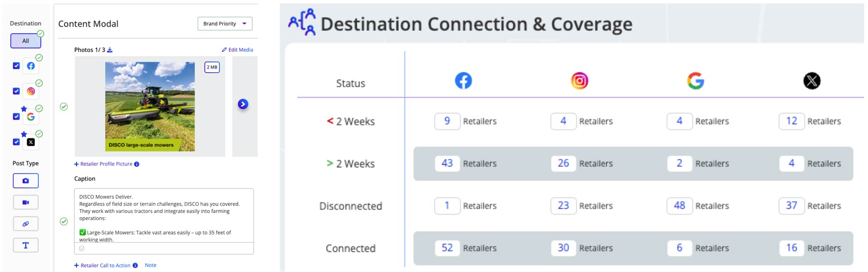Select the All destinations button

click(26, 41)
